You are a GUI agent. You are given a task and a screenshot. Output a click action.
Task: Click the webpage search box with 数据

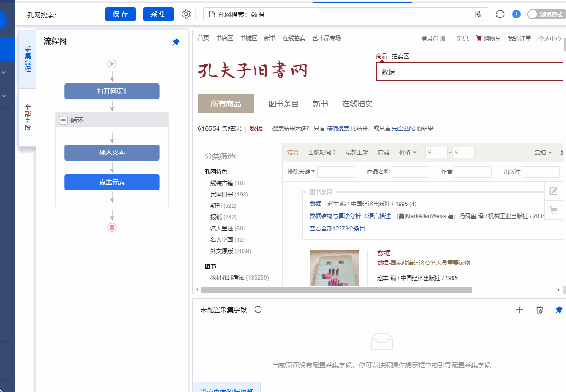point(469,71)
